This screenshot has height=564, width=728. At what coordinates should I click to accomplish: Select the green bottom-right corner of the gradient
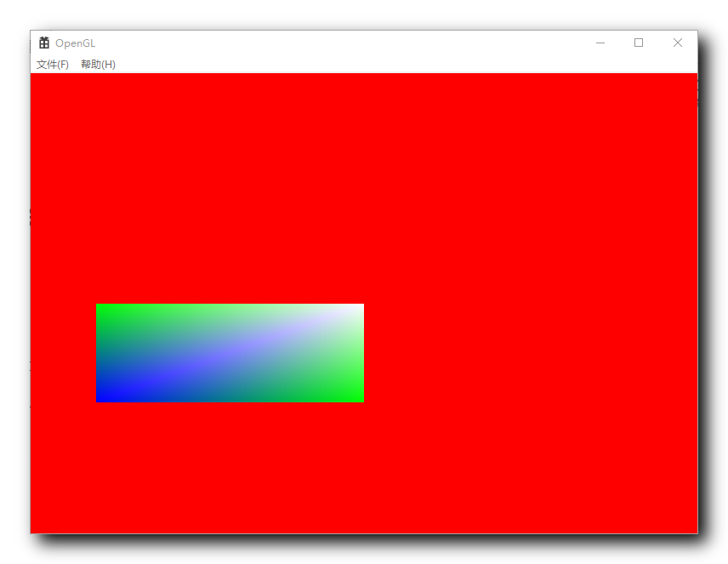pyautogui.click(x=359, y=396)
